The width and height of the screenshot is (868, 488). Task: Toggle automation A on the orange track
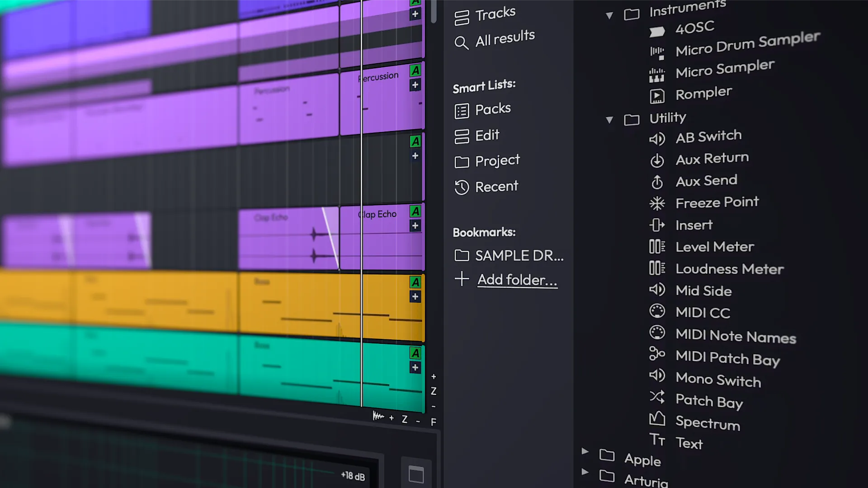415,282
